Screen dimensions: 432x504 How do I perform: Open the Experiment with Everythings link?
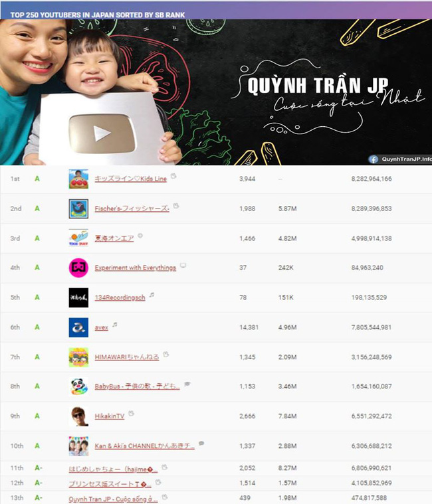pos(135,268)
